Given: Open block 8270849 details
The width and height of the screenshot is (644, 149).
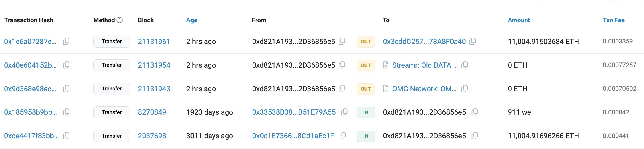Looking at the screenshot, I should pos(152,112).
